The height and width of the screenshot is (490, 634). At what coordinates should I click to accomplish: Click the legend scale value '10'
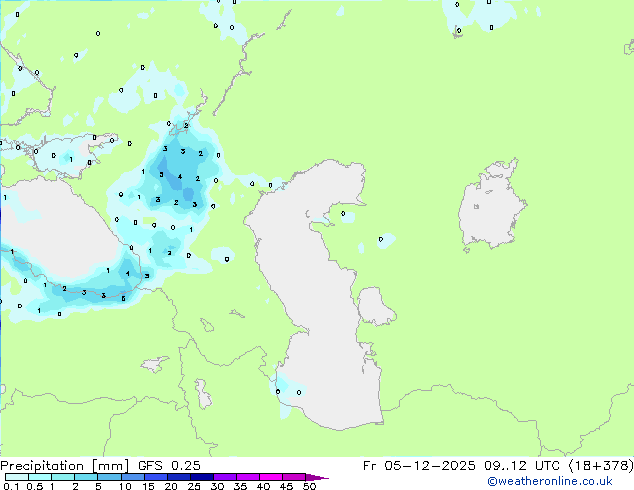pyautogui.click(x=125, y=486)
